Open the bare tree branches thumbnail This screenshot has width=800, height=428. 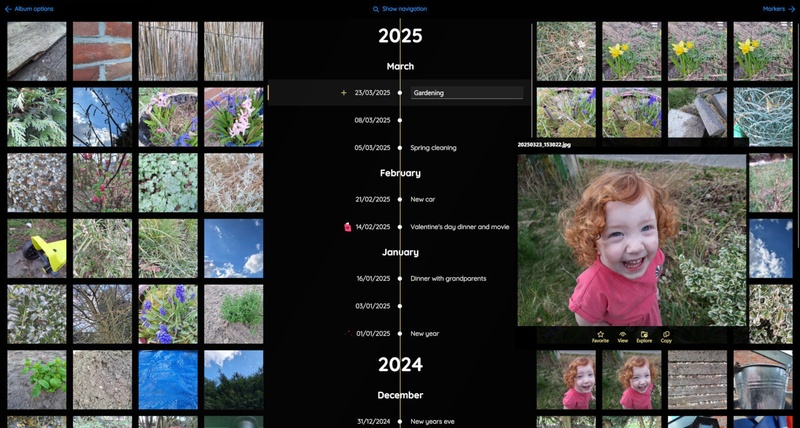pos(102,314)
